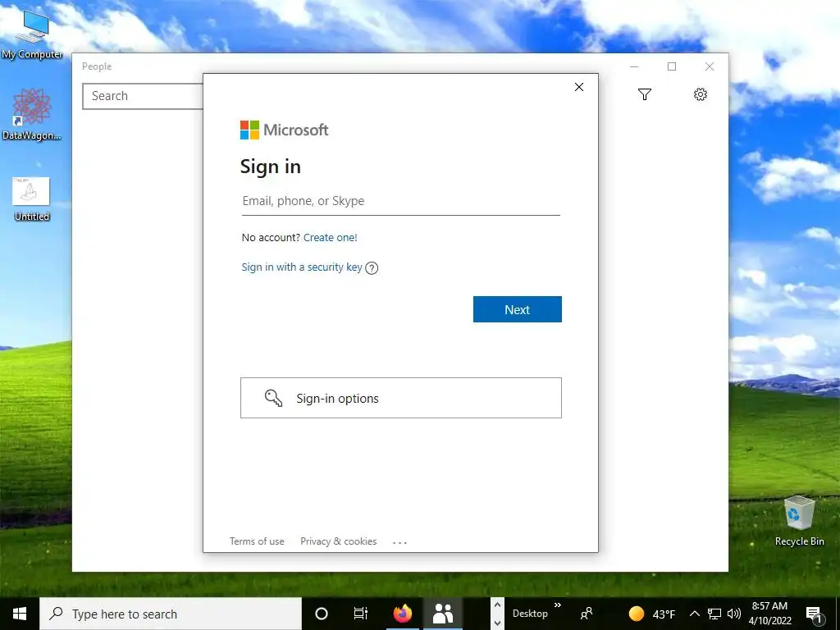Open Task View on taskbar
This screenshot has width=840, height=630.
(361, 614)
